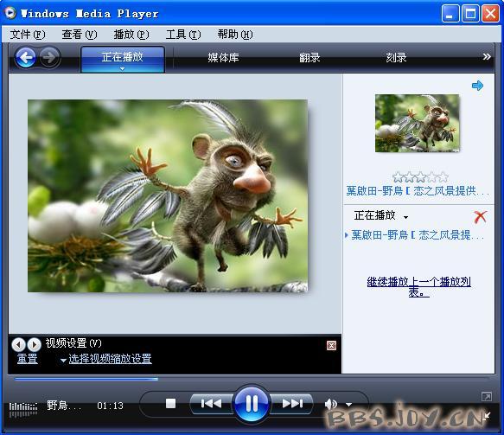Close the 视频设置 enhancements panel
This screenshot has width=504, height=435.
(331, 345)
